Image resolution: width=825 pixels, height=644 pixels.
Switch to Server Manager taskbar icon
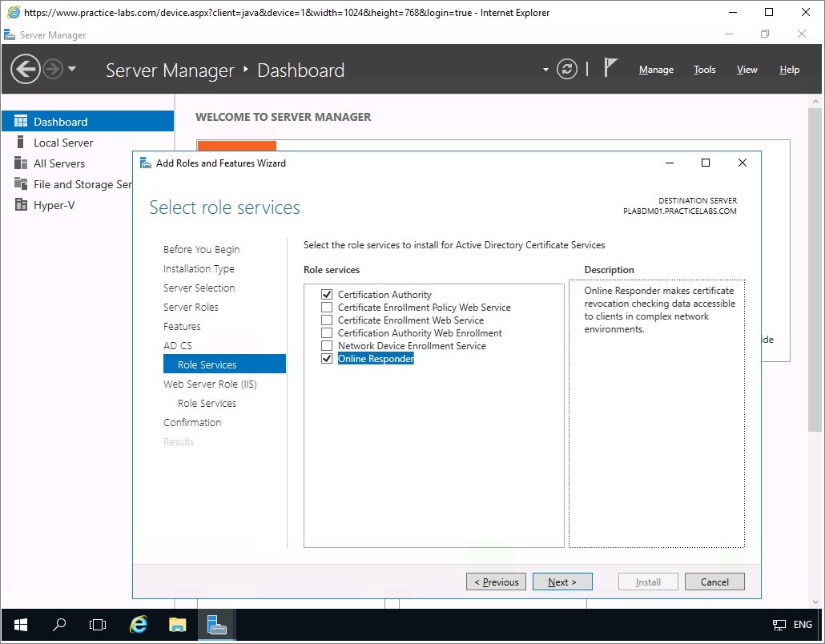(x=216, y=625)
